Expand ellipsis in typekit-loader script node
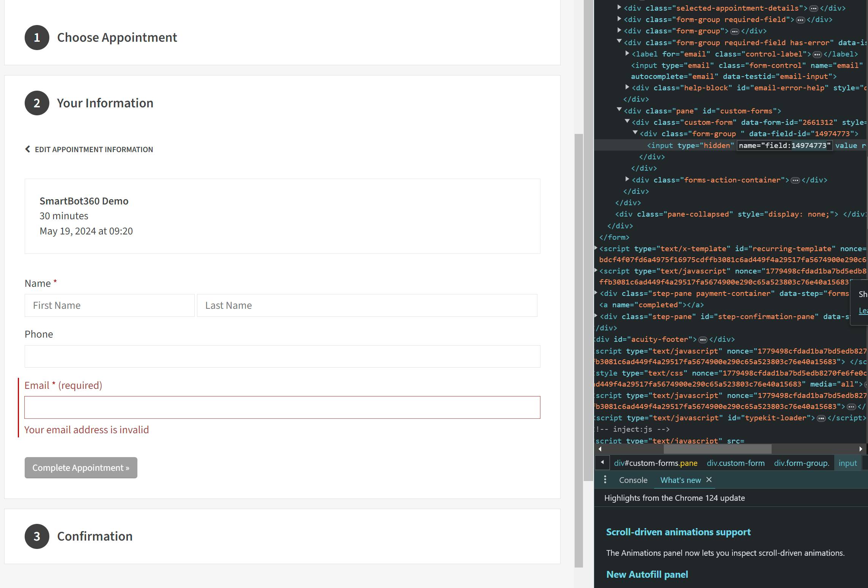 821,418
